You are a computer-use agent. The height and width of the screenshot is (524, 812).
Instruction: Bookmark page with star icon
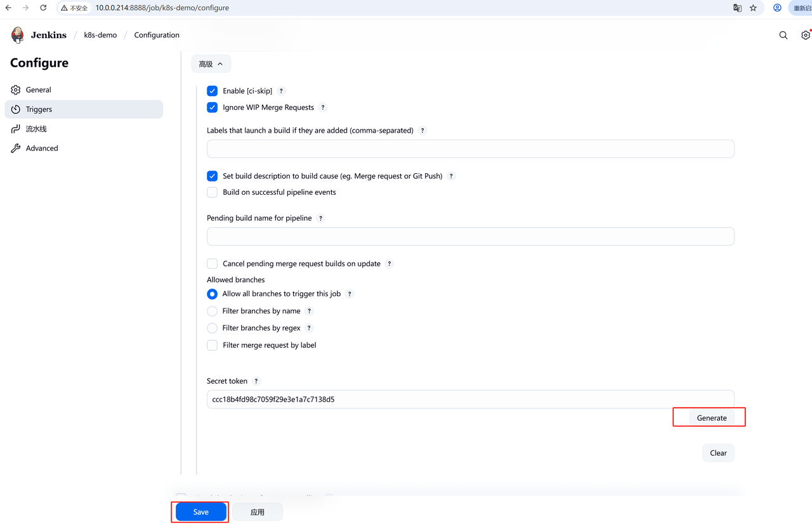click(x=753, y=8)
